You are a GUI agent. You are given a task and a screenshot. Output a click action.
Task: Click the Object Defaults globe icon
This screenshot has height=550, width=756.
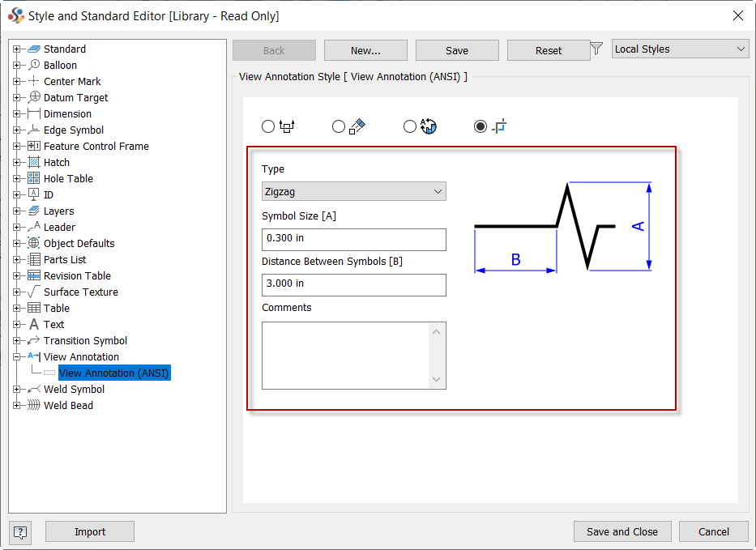(34, 243)
